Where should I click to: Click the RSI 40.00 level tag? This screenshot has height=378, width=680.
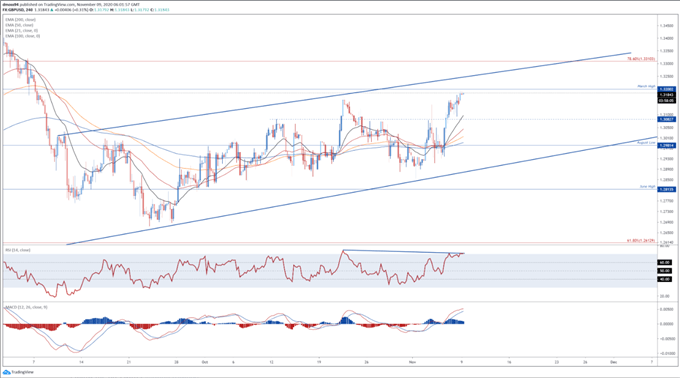[x=665, y=279]
